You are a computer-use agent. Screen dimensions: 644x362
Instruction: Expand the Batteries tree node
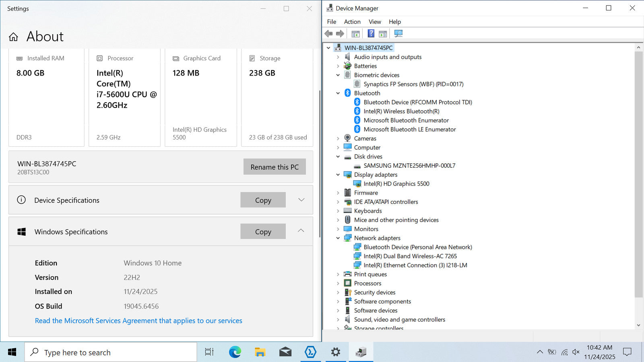click(338, 66)
